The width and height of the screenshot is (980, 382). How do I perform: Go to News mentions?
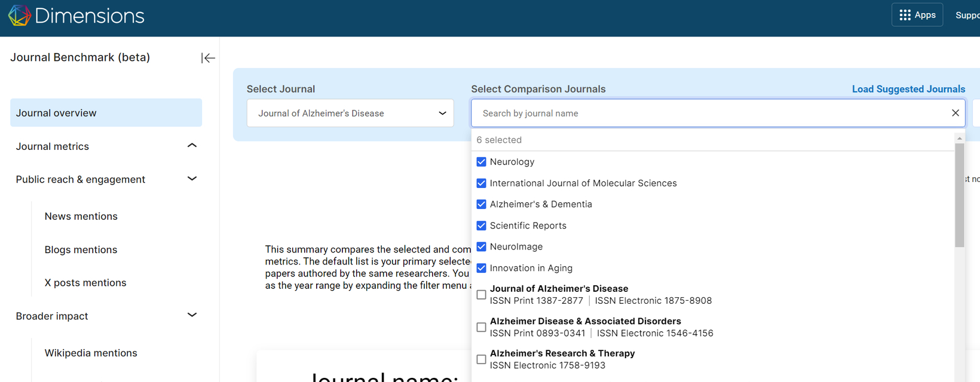(x=81, y=216)
